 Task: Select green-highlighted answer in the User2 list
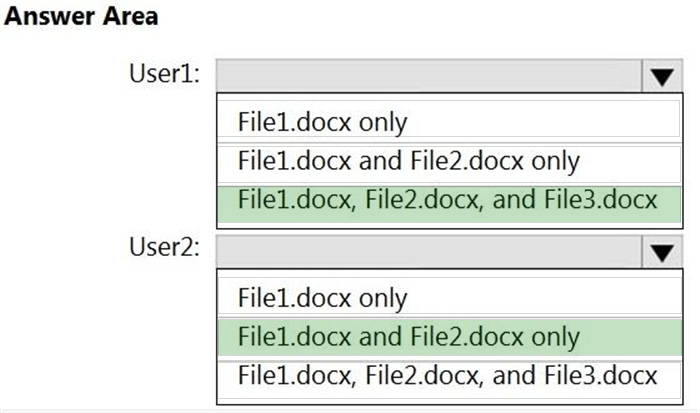click(449, 337)
